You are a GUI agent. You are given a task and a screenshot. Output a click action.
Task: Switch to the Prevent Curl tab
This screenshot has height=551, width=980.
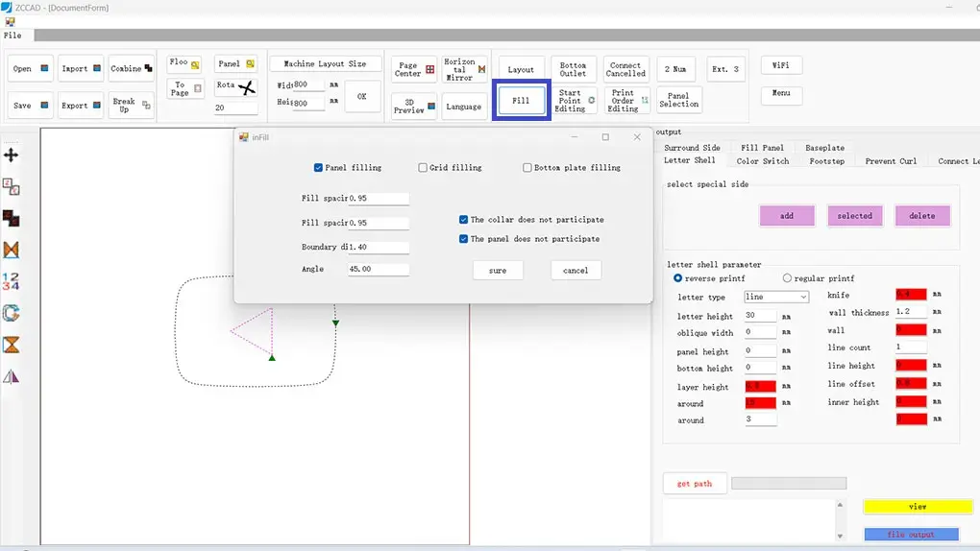pyautogui.click(x=891, y=161)
